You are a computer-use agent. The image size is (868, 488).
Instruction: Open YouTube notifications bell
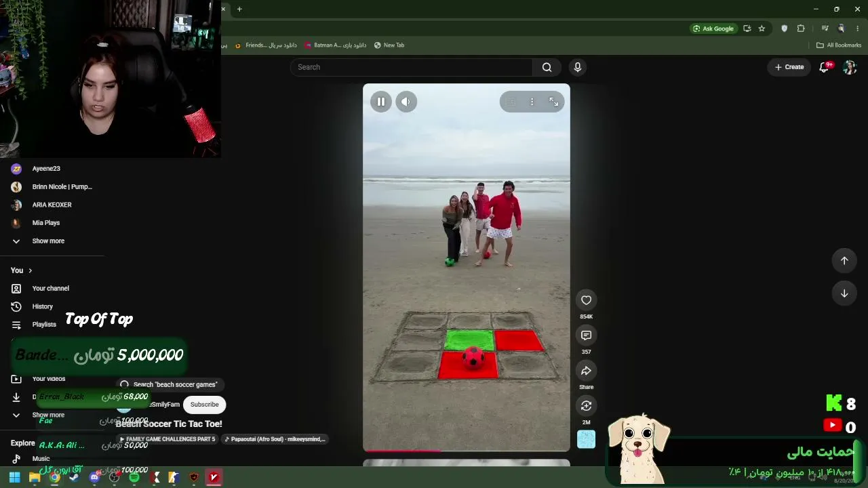click(825, 67)
